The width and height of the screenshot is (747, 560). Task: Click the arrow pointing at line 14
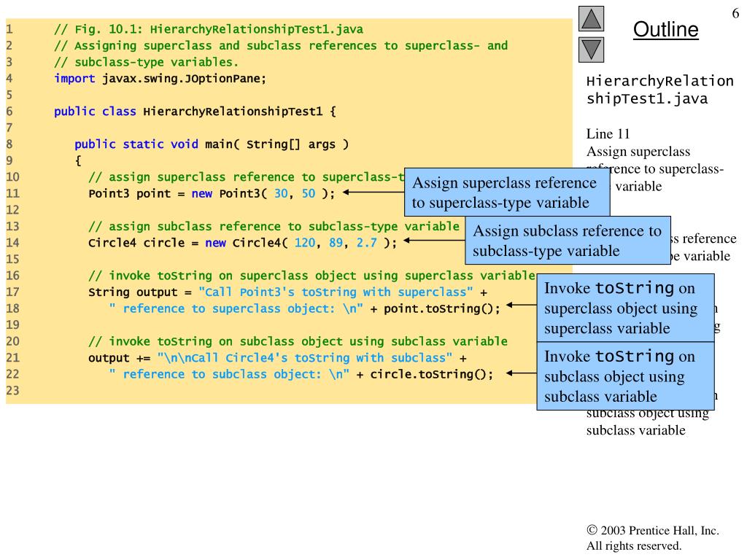point(435,241)
